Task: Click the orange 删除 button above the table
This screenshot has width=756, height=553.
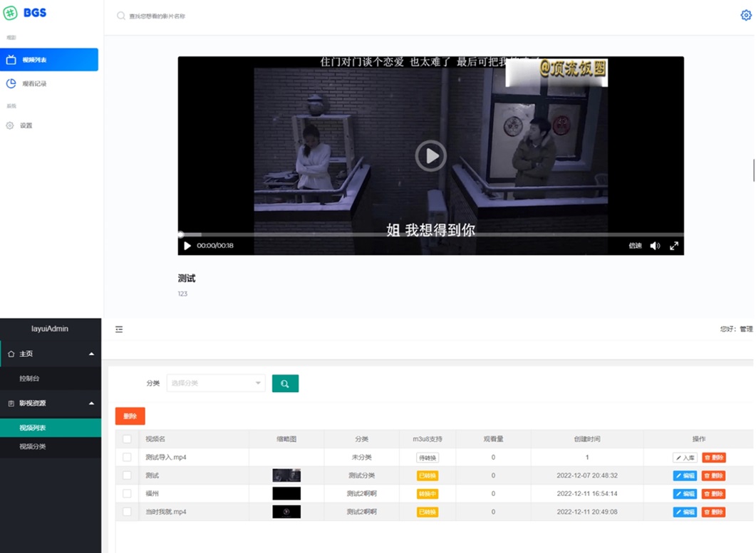Action: point(130,416)
